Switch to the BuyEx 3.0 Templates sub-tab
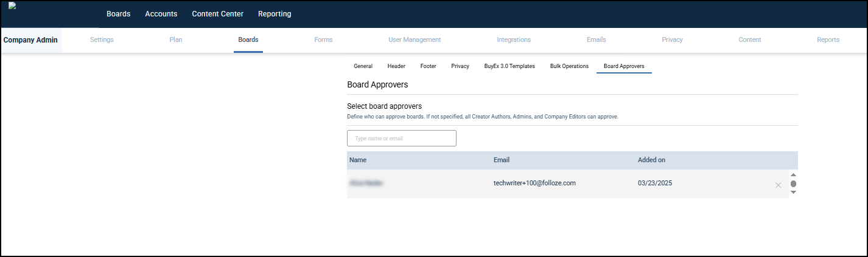 pos(509,66)
